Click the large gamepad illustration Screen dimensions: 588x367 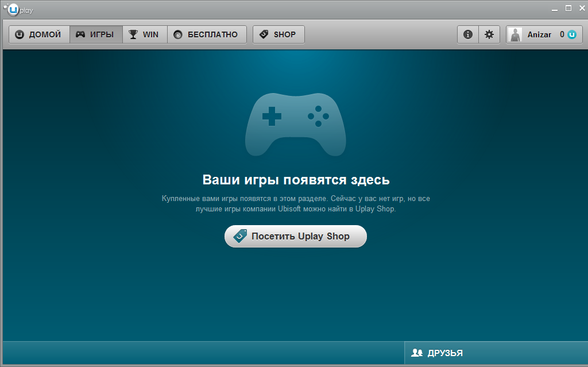pos(296,125)
